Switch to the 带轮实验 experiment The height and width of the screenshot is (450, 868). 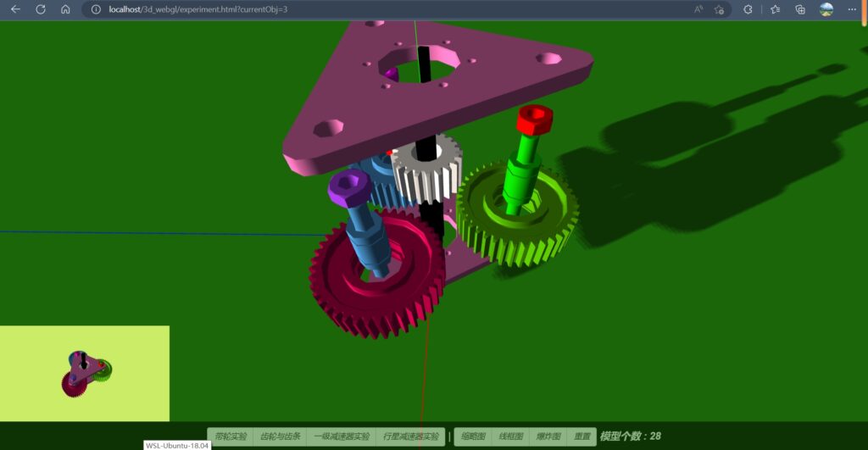(x=231, y=436)
